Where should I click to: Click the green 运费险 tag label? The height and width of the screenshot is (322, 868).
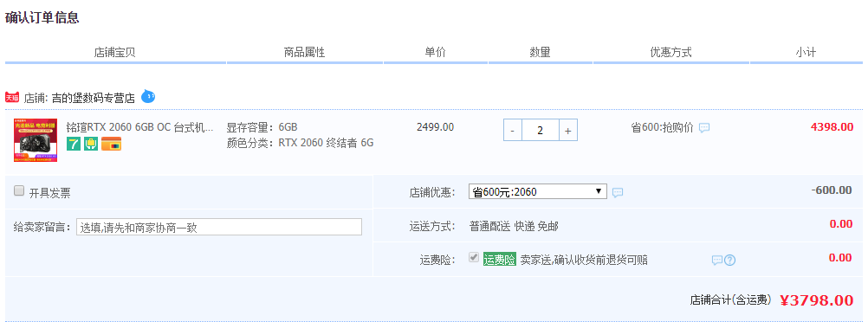(499, 260)
